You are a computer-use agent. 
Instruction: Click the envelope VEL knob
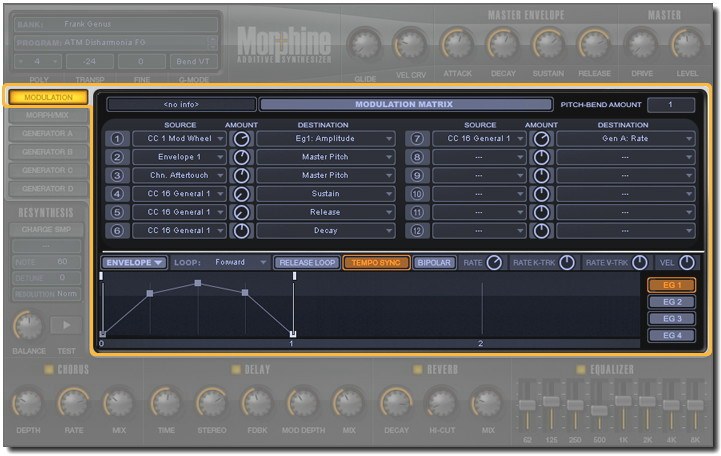[687, 262]
